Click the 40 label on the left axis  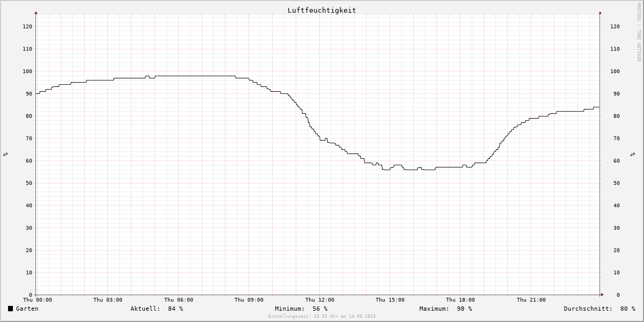(29, 206)
